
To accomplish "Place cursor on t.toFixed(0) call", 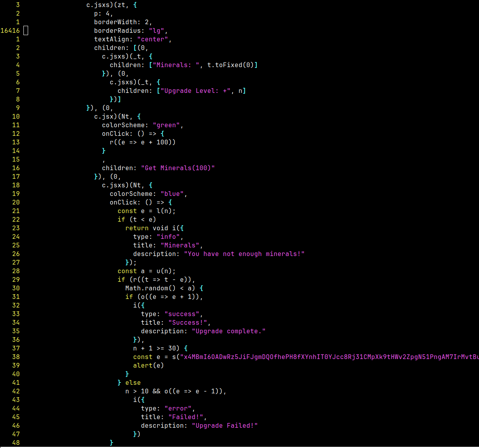I will tap(230, 65).
